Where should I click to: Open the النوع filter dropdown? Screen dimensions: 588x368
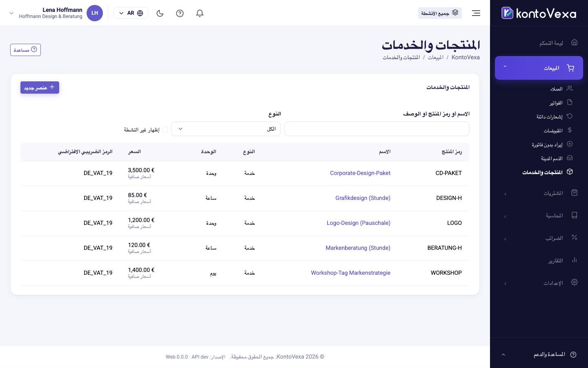pos(226,129)
